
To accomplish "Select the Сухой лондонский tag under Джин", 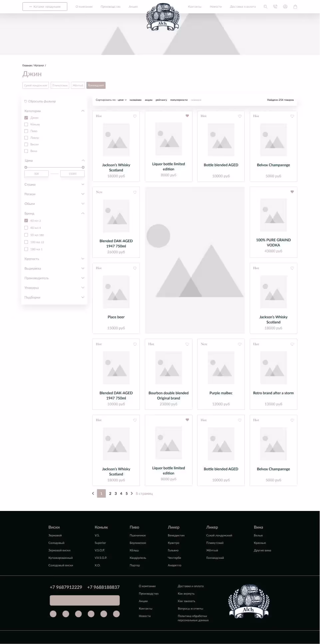I will pyautogui.click(x=36, y=85).
